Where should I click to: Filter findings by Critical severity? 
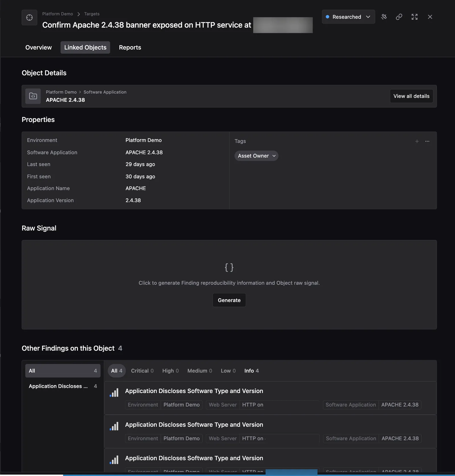point(142,371)
